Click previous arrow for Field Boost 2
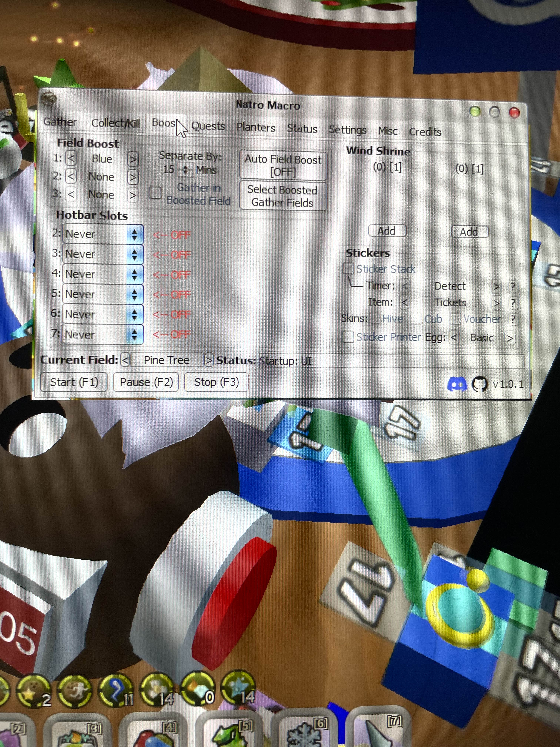This screenshot has height=747, width=560. 71,176
